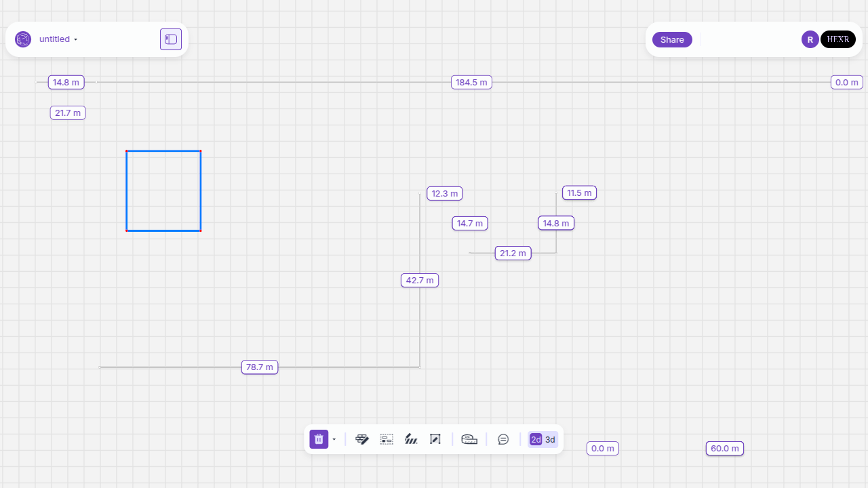Select the 21.2 m dimension label

pos(513,253)
